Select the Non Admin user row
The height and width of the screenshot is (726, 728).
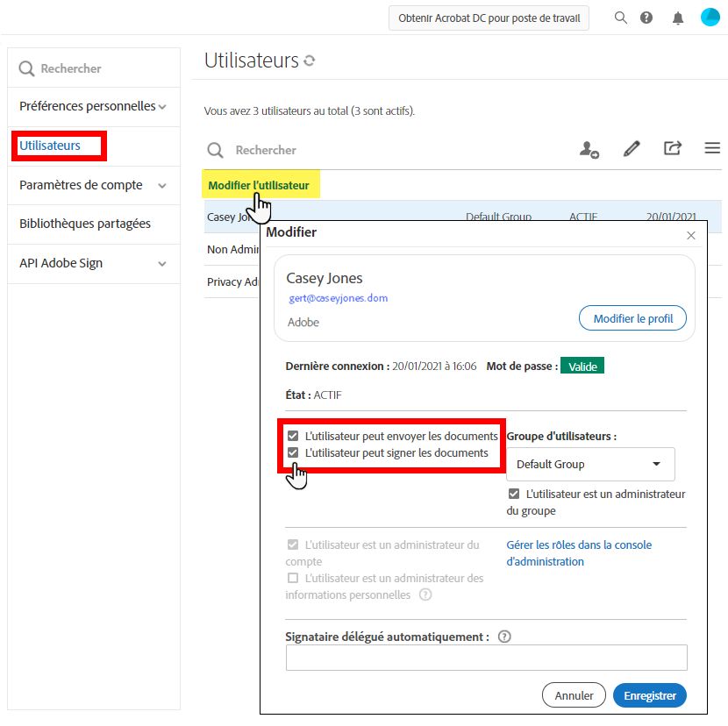pyautogui.click(x=232, y=249)
